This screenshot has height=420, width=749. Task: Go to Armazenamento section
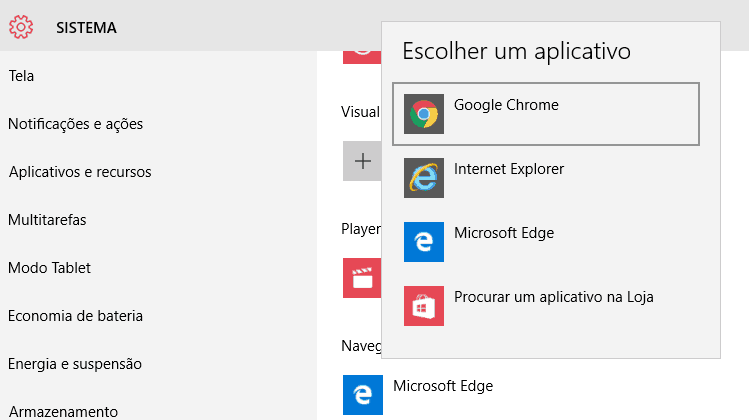coord(63,412)
